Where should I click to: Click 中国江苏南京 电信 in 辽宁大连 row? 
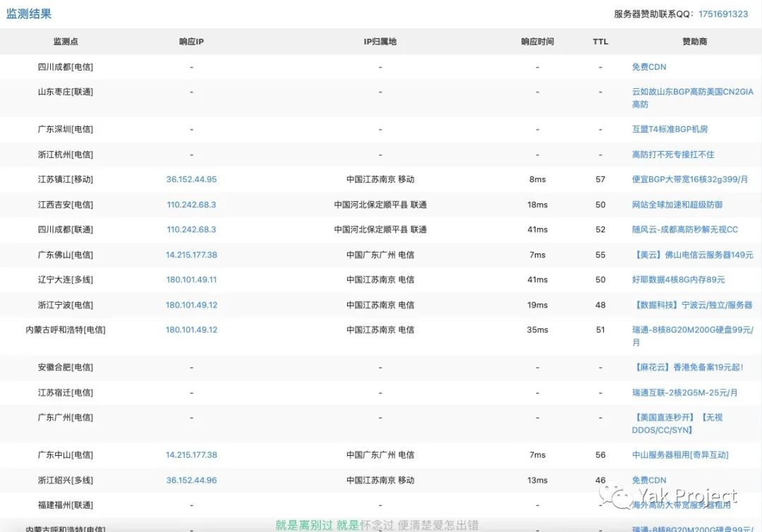380,279
